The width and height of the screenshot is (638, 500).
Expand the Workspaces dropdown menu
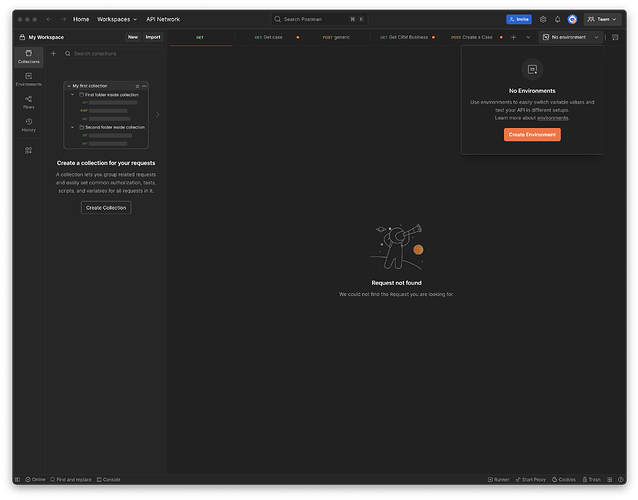[x=117, y=19]
